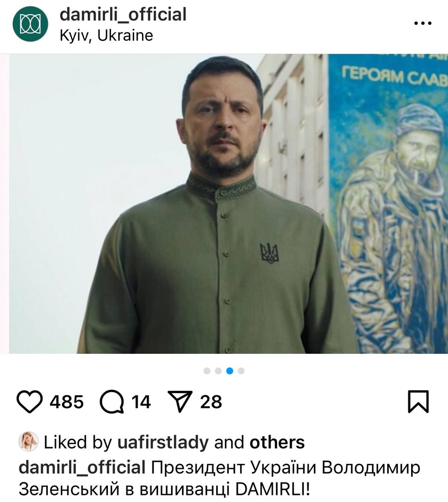
Task: Tap the heart icon to like the post
Action: 29,402
